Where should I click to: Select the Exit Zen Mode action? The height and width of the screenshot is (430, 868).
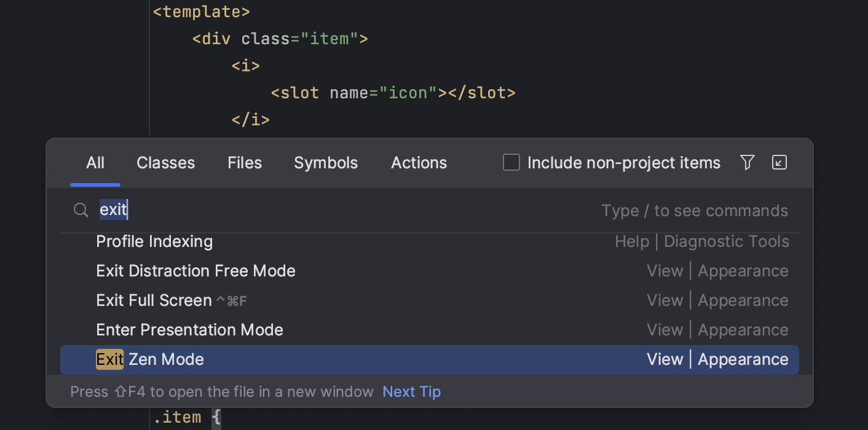[x=149, y=359]
